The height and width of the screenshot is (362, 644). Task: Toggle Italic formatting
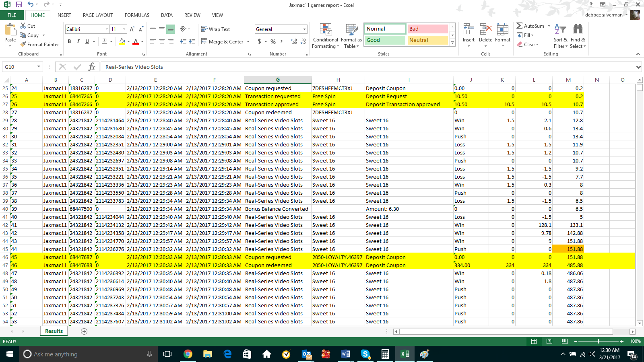click(78, 41)
